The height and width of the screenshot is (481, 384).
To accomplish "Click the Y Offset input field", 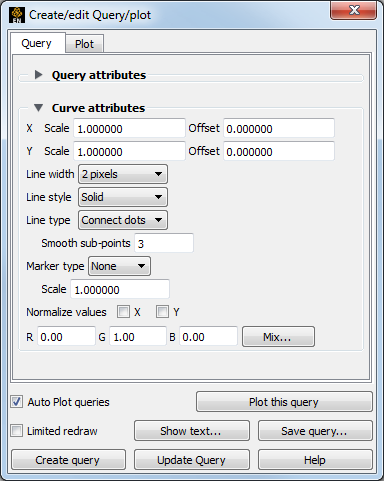I will tap(279, 151).
